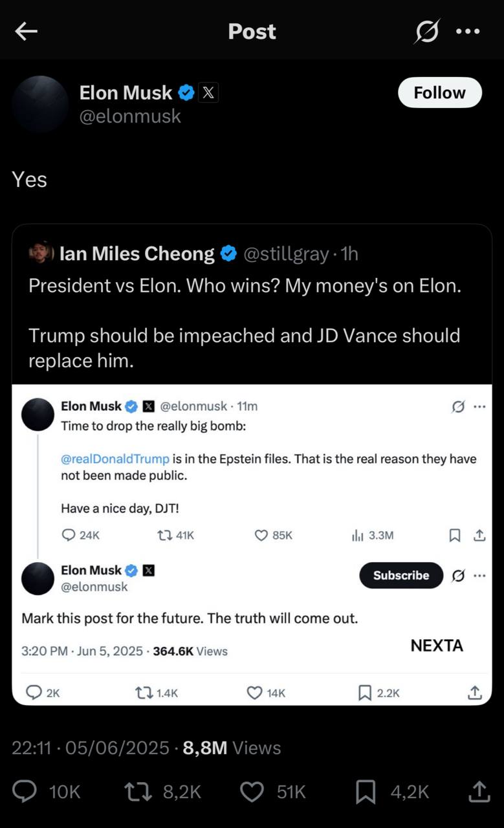The image size is (504, 828).
Task: Tap the blue verified badge by Elon Musk
Action: coord(186,93)
